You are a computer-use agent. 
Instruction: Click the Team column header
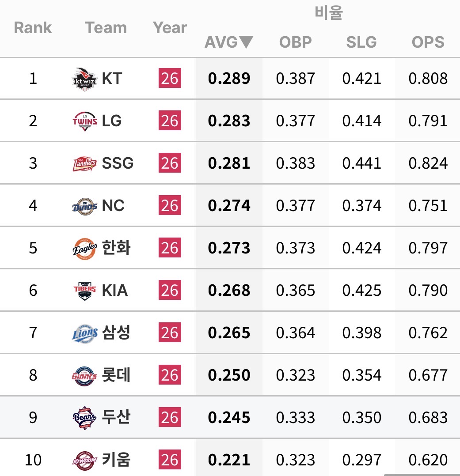coord(106,28)
